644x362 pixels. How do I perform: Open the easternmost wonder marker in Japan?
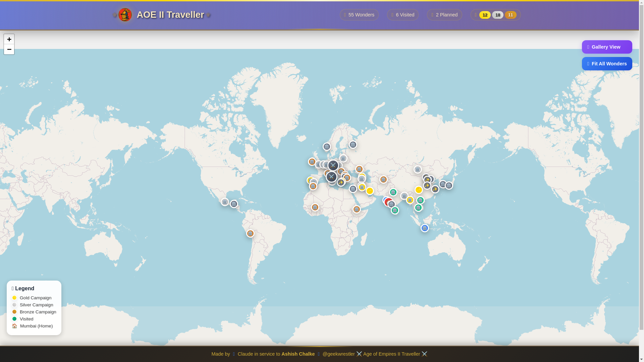[449, 185]
